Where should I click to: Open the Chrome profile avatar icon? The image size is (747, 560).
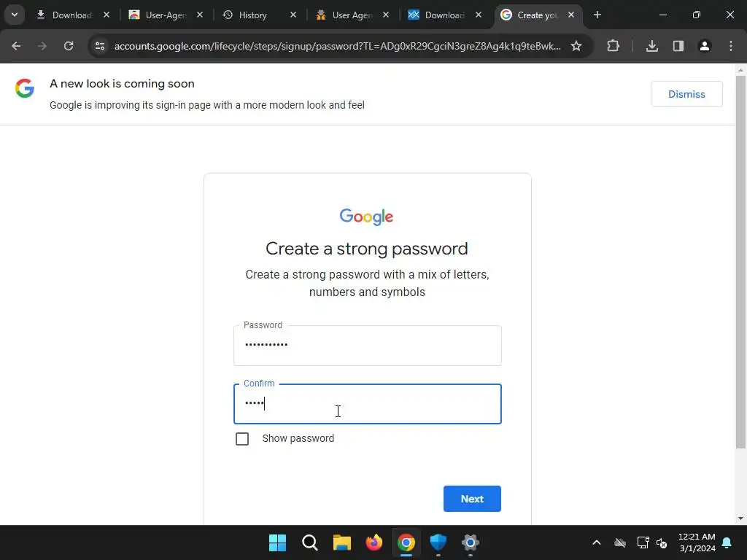[704, 46]
